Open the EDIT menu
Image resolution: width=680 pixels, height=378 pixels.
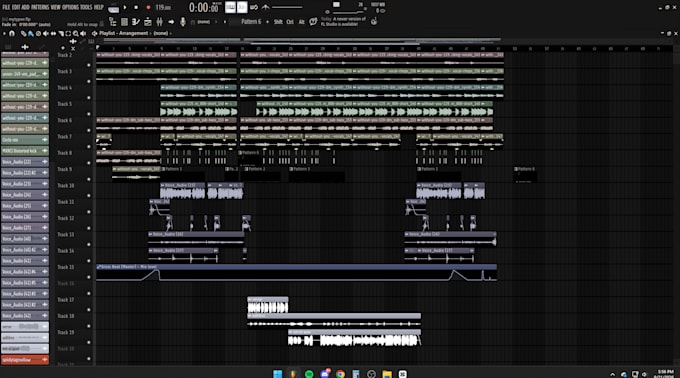[x=16, y=7]
